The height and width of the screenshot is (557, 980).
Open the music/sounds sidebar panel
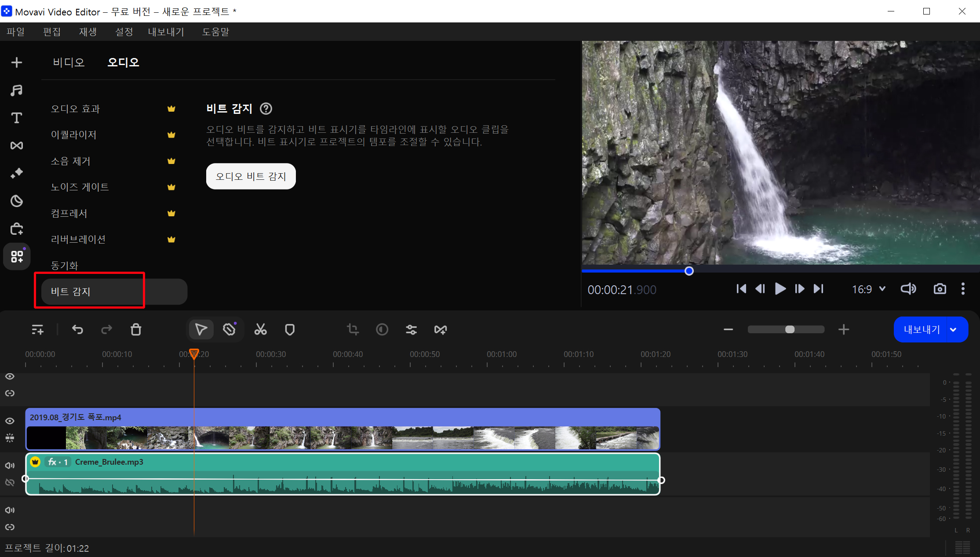(17, 90)
